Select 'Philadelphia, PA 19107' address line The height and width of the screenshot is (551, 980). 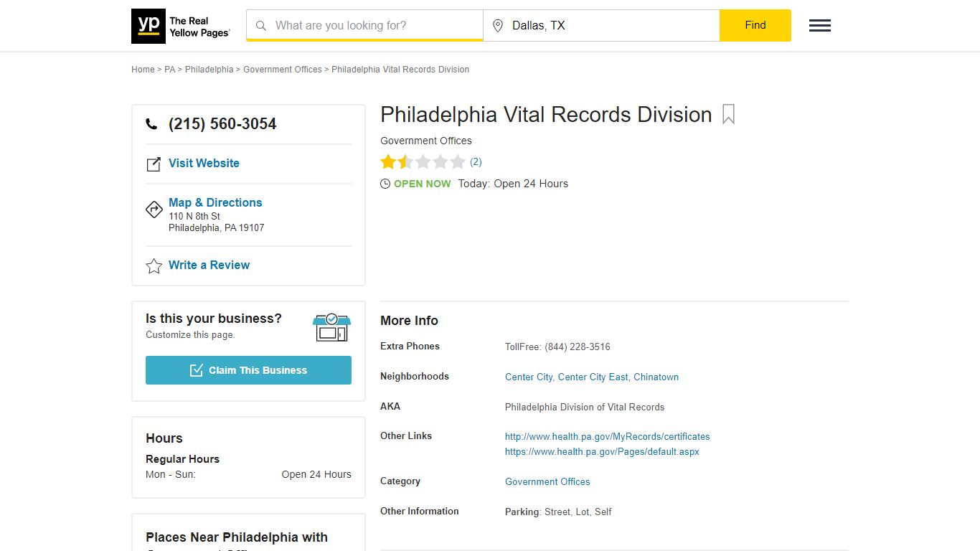pyautogui.click(x=217, y=228)
